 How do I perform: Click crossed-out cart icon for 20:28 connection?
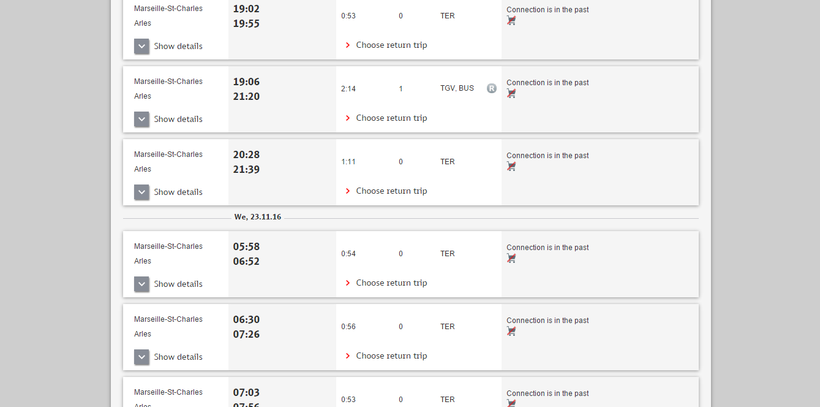(x=511, y=167)
